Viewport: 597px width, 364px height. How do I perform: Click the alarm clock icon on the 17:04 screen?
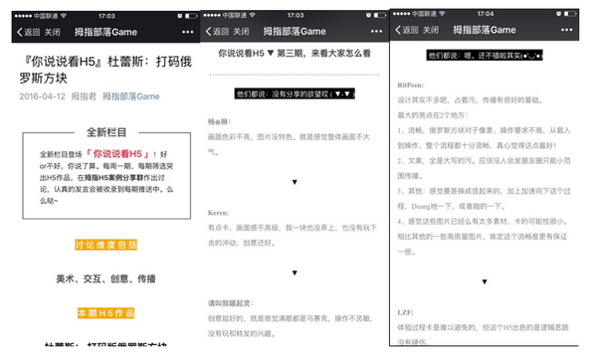click(x=558, y=14)
